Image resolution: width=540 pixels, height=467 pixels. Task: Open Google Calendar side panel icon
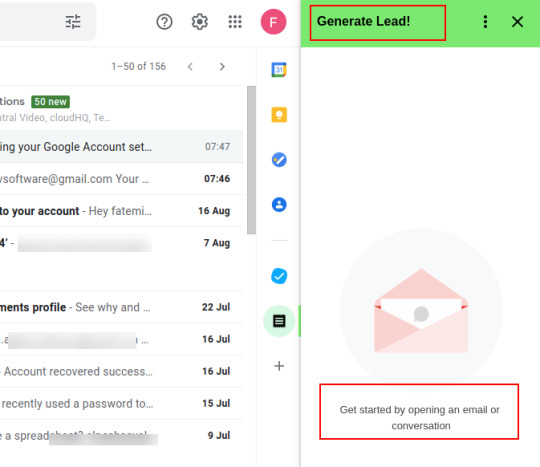click(x=279, y=70)
